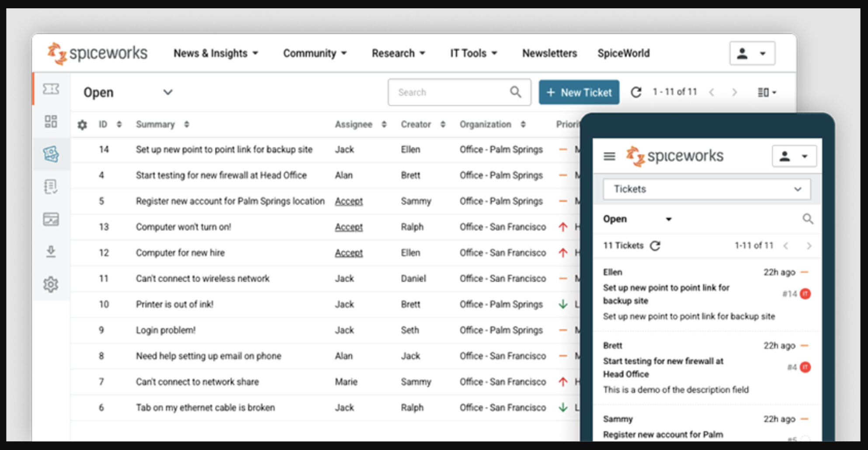The image size is (868, 450).
Task: Click low priority arrow for Tab on my ethernet cable
Action: [563, 407]
